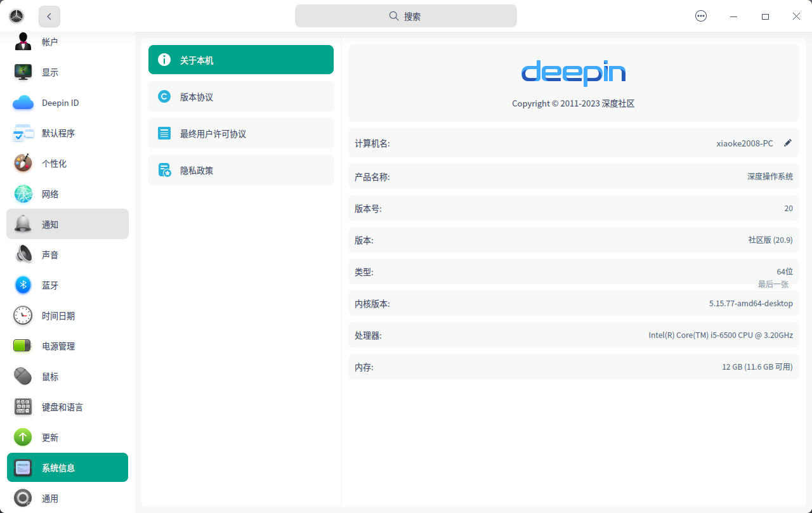Viewport: 812px width, 513px height.
Task: Click inside the 搜索 search field
Action: [405, 16]
